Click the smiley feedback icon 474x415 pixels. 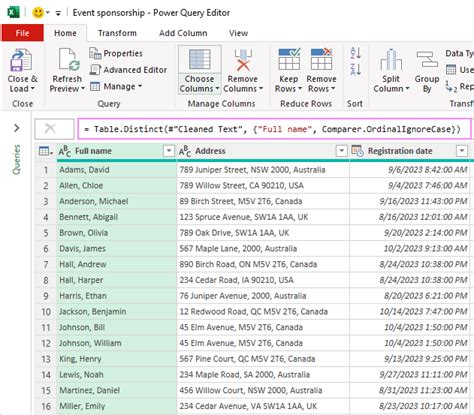tap(38, 13)
